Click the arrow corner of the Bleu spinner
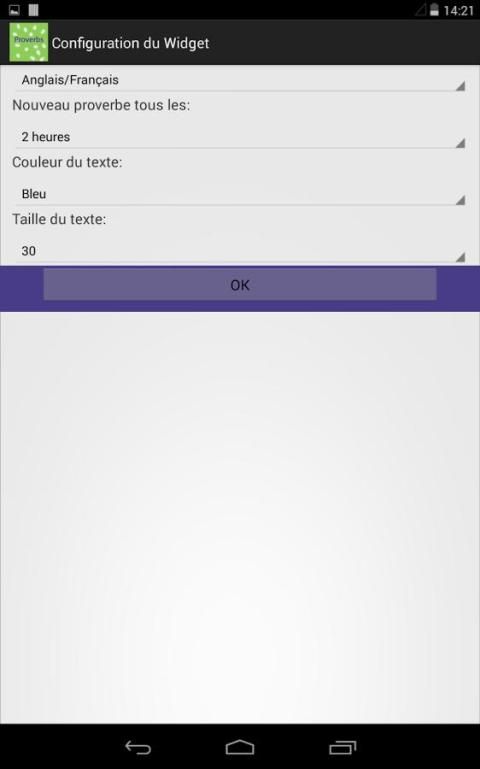480x769 pixels. pyautogui.click(x=460, y=200)
